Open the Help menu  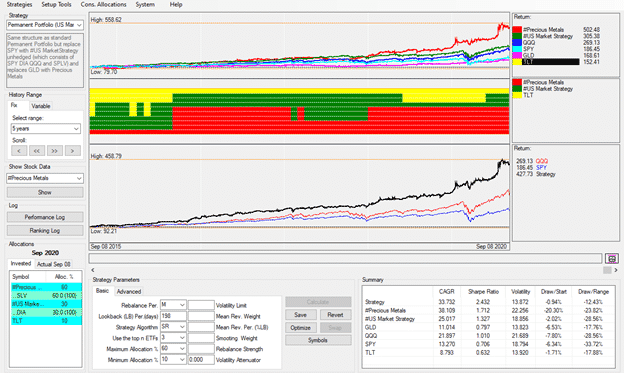pyautogui.click(x=176, y=4)
